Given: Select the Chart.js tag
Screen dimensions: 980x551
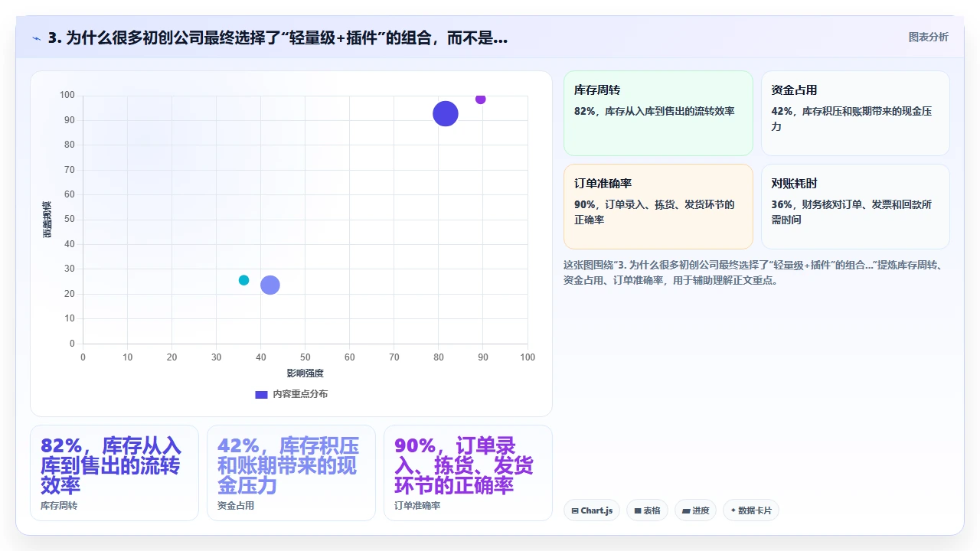Looking at the screenshot, I should tap(592, 510).
